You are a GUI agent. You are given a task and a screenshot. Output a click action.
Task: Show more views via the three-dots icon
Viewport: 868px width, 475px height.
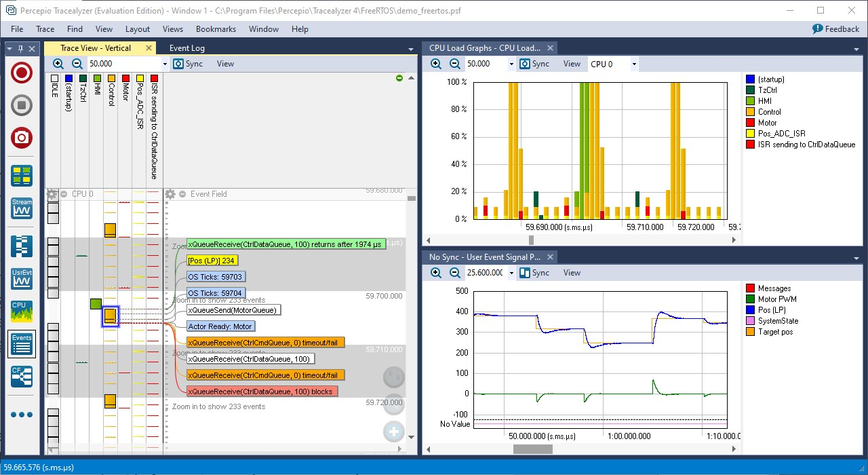[22, 415]
